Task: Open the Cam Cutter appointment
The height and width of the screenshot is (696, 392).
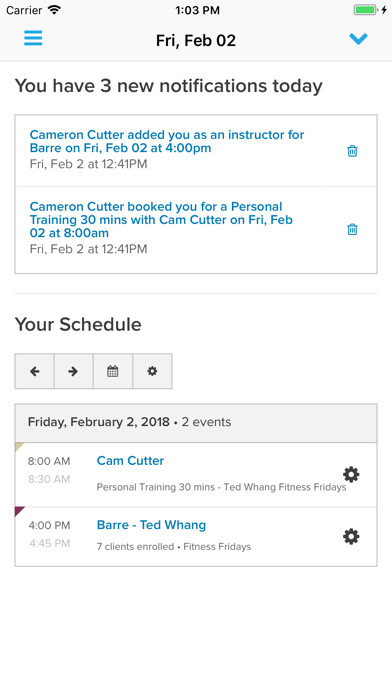Action: click(130, 461)
